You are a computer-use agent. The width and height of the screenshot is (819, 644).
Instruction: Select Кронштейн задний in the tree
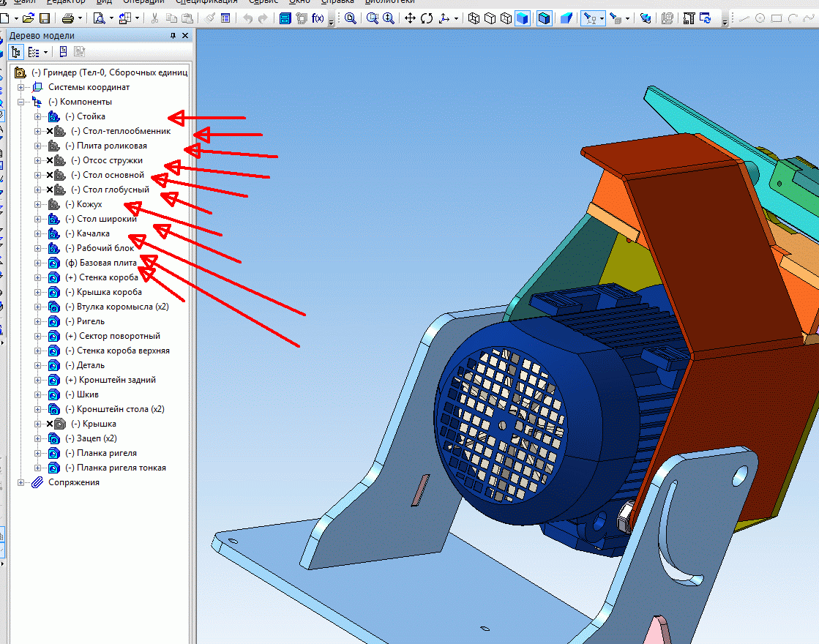(x=118, y=380)
